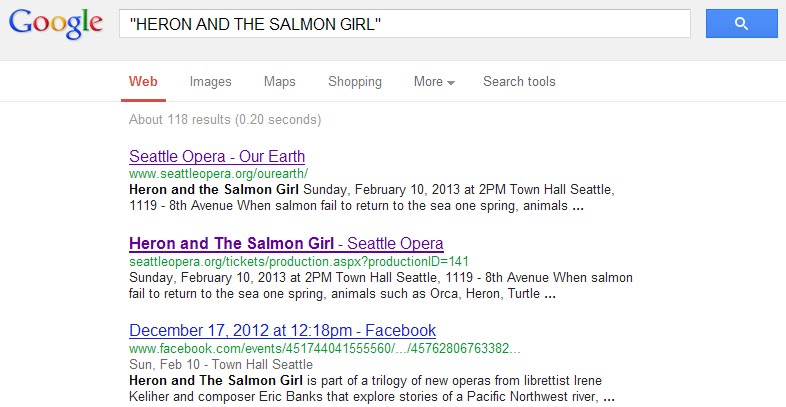The height and width of the screenshot is (407, 786).
Task: Open Search tools options
Action: coord(519,82)
